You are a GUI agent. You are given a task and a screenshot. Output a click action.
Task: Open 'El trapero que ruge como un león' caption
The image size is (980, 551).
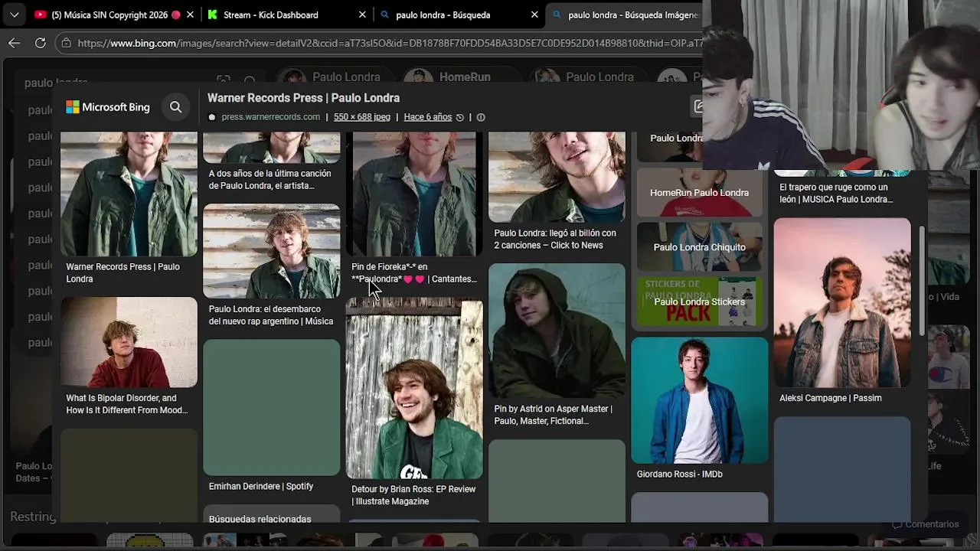[836, 193]
